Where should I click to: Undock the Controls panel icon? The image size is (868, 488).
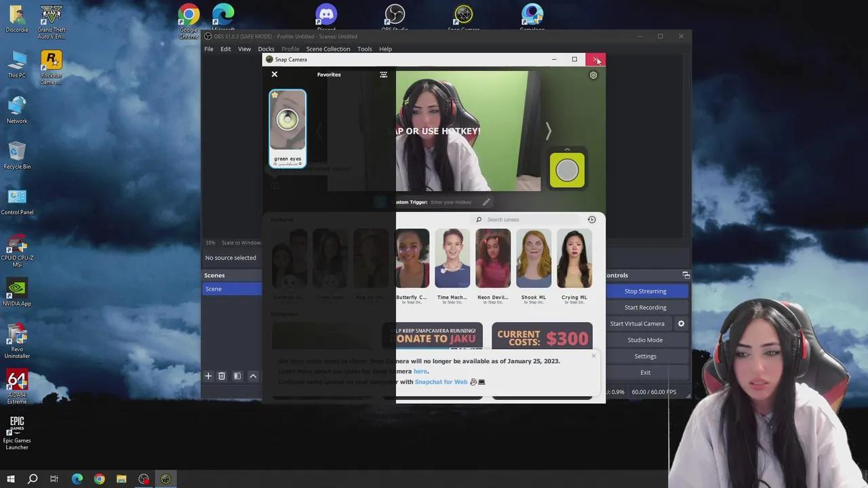(686, 275)
